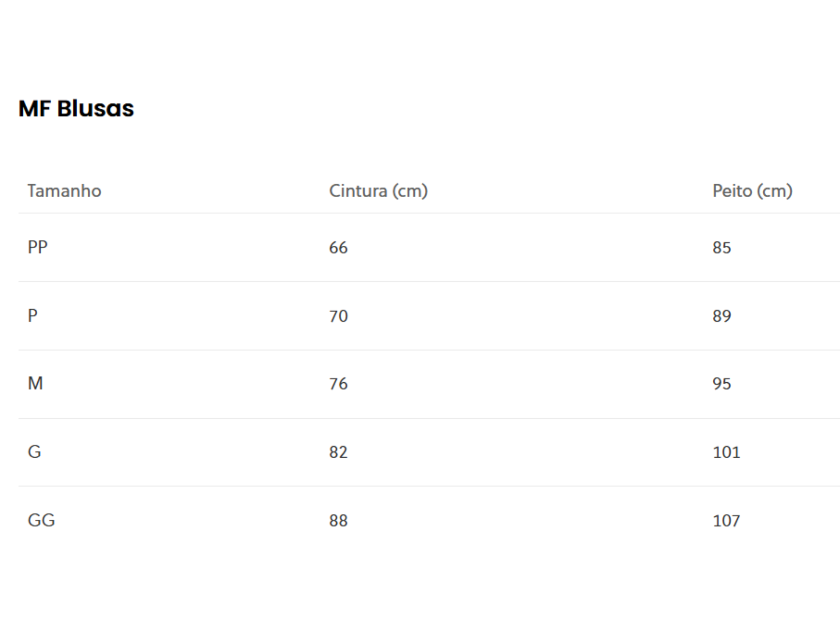The width and height of the screenshot is (840, 630).
Task: Select chest value 85 for PP
Action: [x=722, y=248]
